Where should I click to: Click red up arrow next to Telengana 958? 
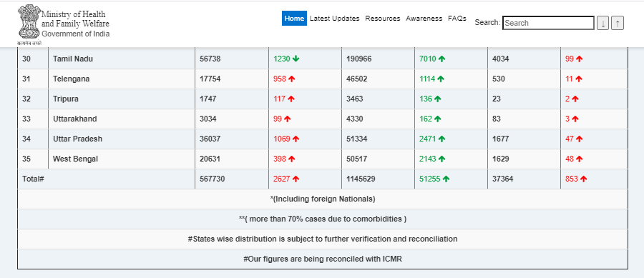coord(291,79)
